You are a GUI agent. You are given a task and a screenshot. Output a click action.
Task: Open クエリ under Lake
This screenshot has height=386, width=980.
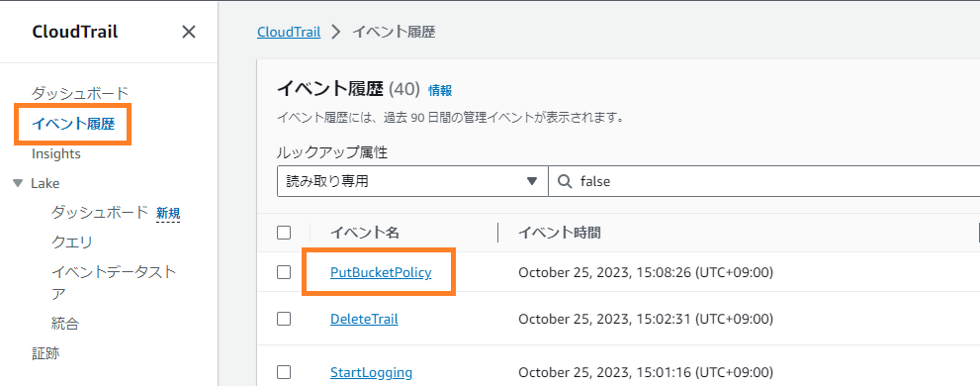click(x=72, y=242)
